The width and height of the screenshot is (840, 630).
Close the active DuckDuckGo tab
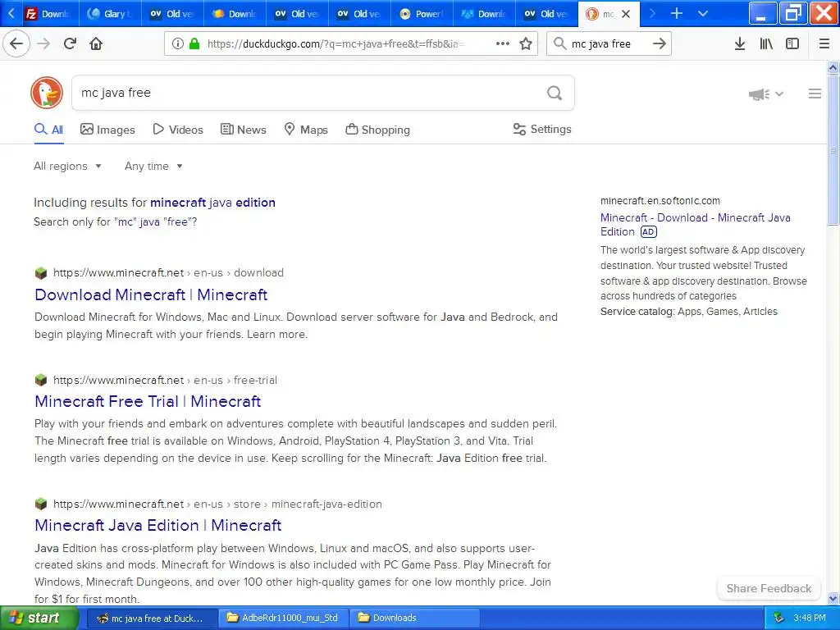pyautogui.click(x=626, y=14)
